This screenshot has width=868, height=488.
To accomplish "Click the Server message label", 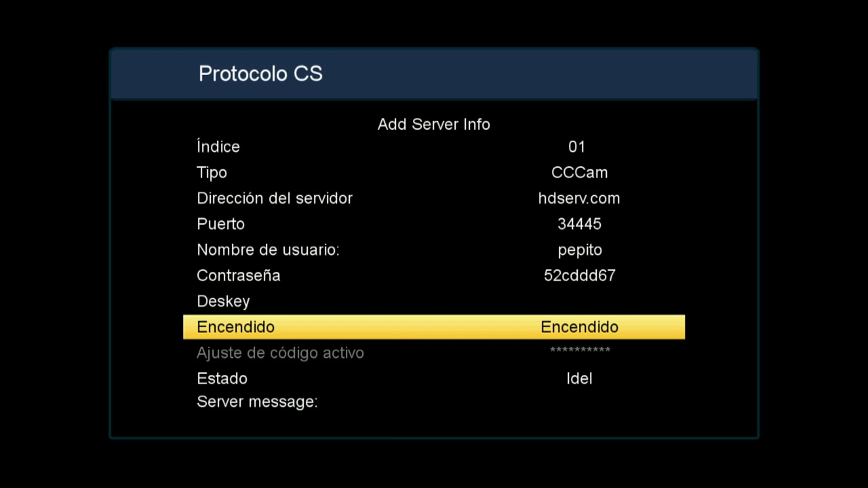I will pyautogui.click(x=257, y=402).
